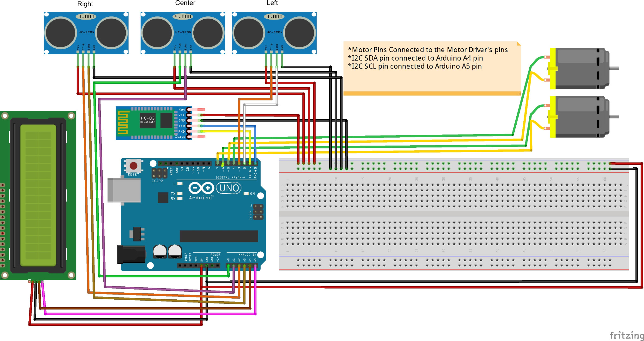Click the "Center" sensor label
Screen dimensions: 644x341
185,3
